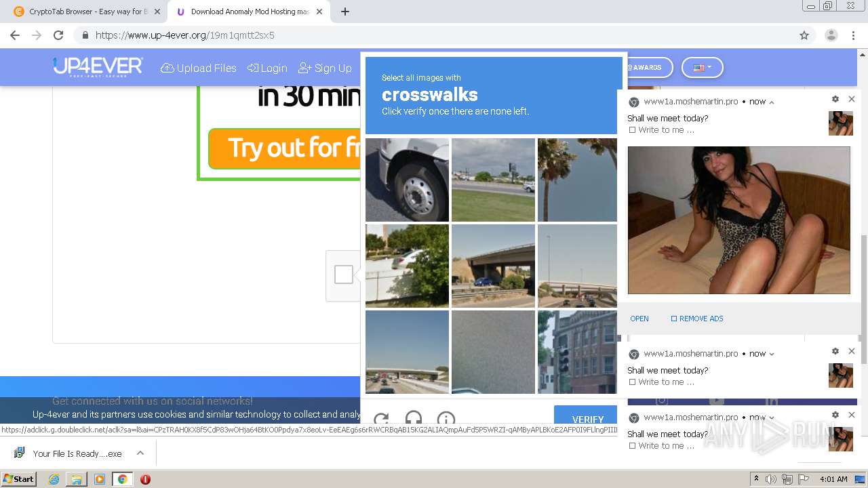This screenshot has height=488, width=868.
Task: Open Login in site navbar
Action: point(267,68)
